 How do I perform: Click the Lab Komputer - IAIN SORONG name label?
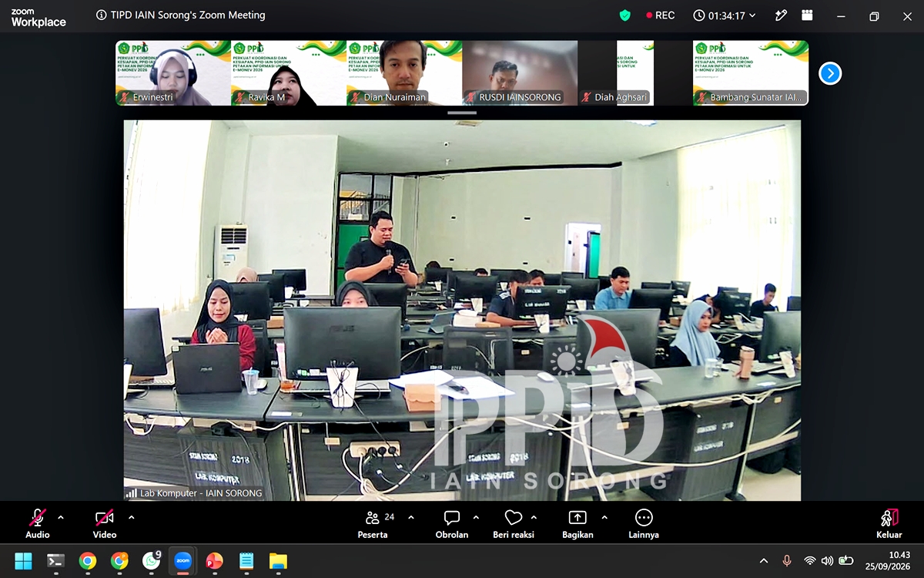pyautogui.click(x=200, y=493)
